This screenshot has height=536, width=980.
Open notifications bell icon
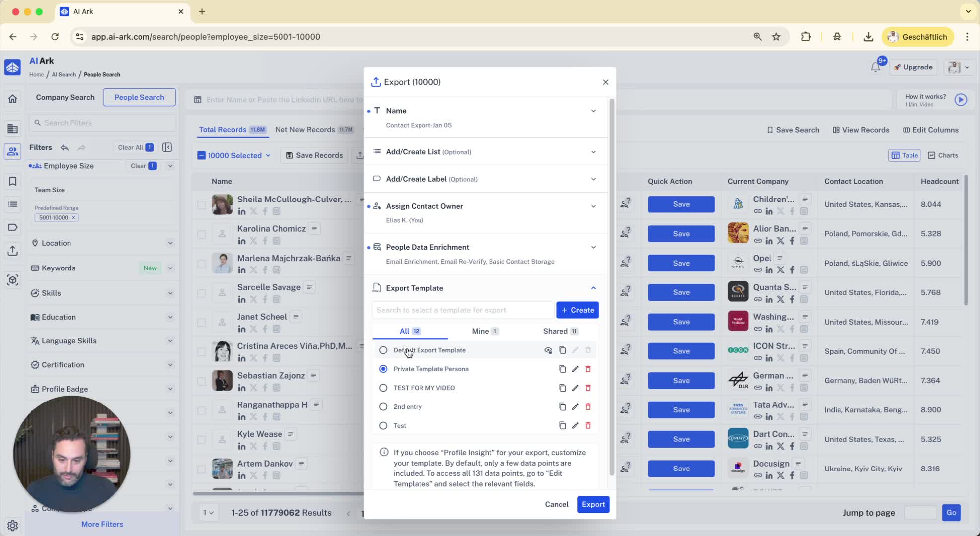875,67
